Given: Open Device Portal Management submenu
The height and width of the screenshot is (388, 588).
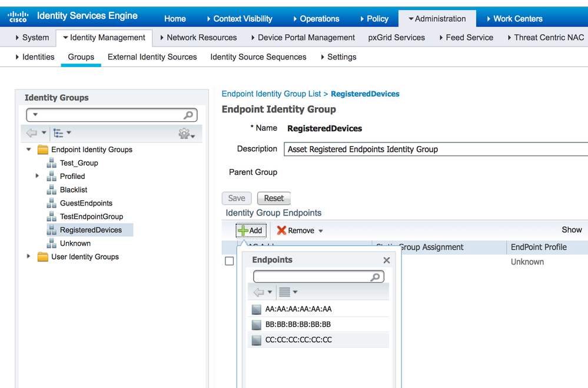Looking at the screenshot, I should (303, 38).
